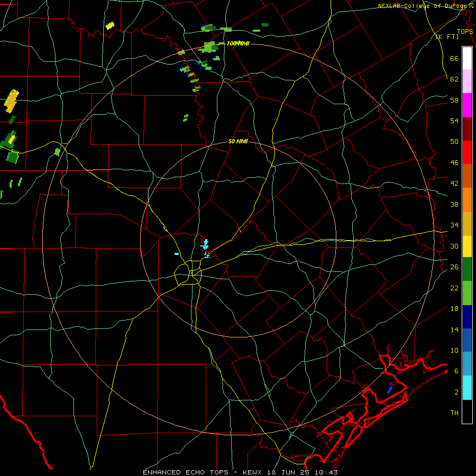Click the light pink 62 kft legend swatch
The width and height of the screenshot is (476, 476).
(467, 81)
